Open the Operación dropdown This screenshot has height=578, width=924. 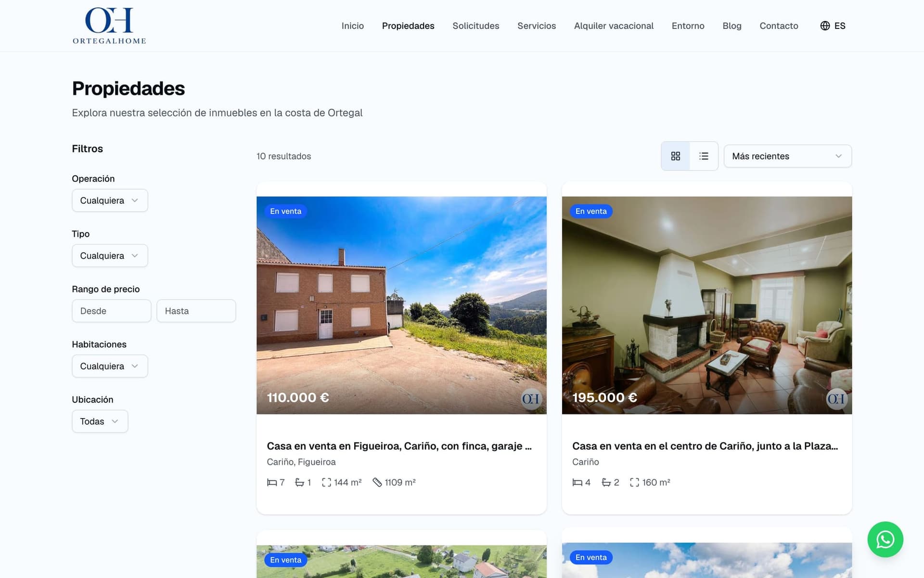(x=110, y=200)
